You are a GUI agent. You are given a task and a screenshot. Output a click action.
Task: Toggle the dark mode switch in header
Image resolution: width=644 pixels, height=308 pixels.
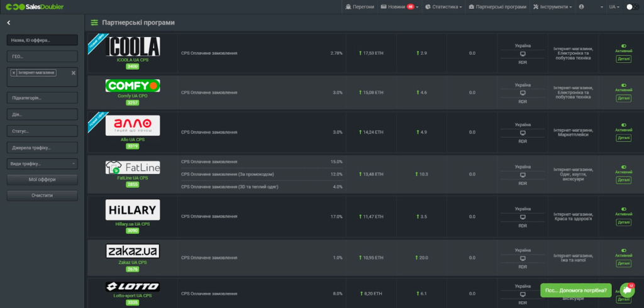click(x=631, y=7)
